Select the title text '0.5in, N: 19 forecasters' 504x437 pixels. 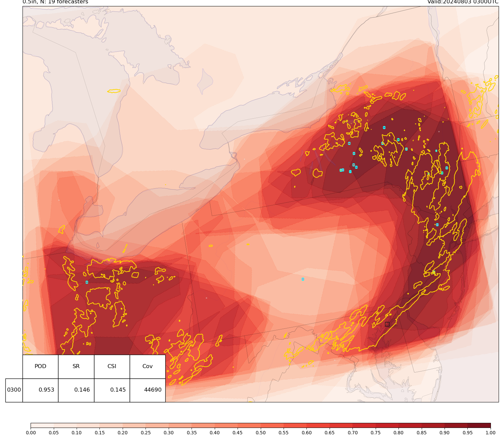pos(55,2)
